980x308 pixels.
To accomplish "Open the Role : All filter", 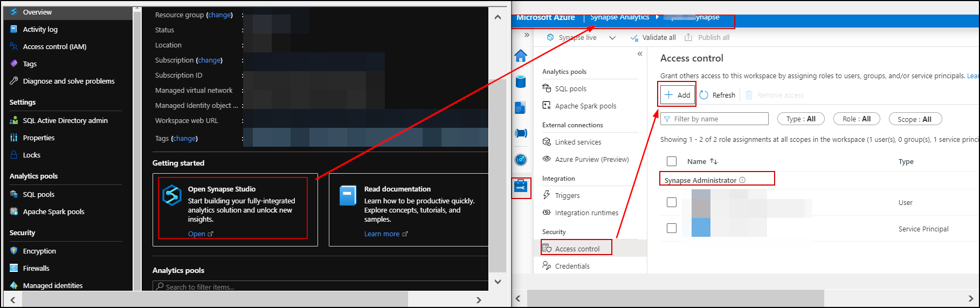I will point(857,119).
